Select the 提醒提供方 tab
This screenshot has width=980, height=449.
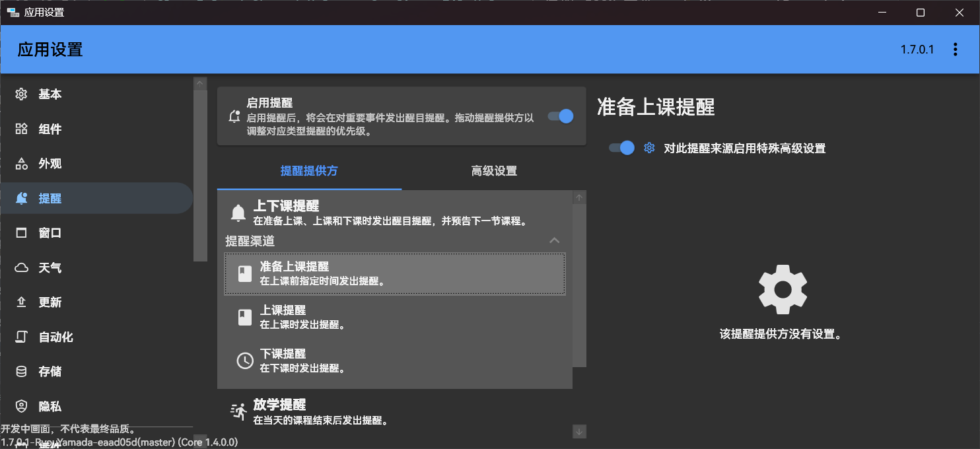(309, 170)
